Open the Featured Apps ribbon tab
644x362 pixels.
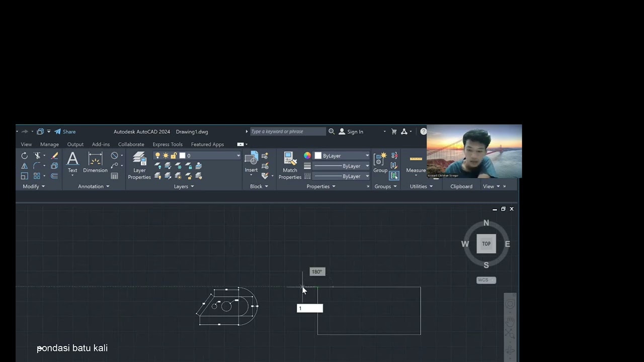click(207, 144)
